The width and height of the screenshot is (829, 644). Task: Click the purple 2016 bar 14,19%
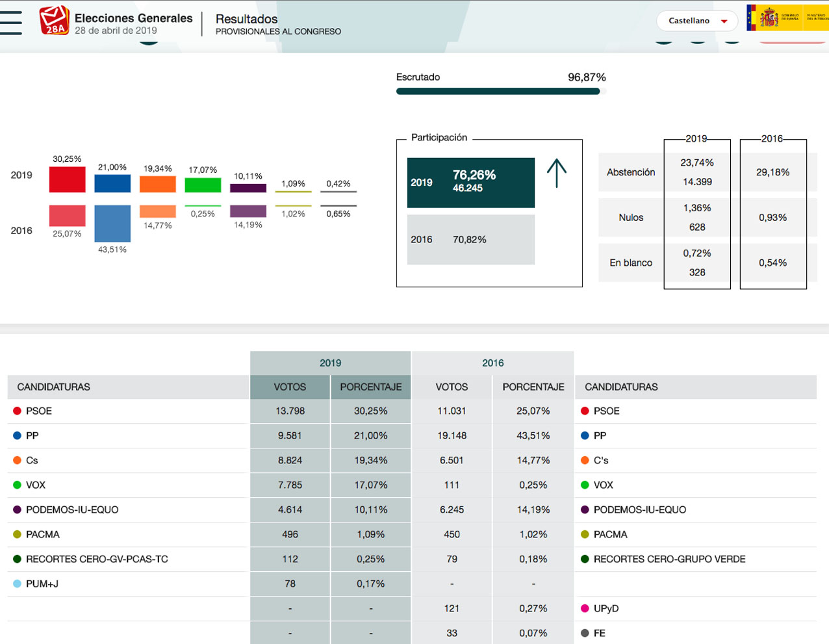(248, 211)
